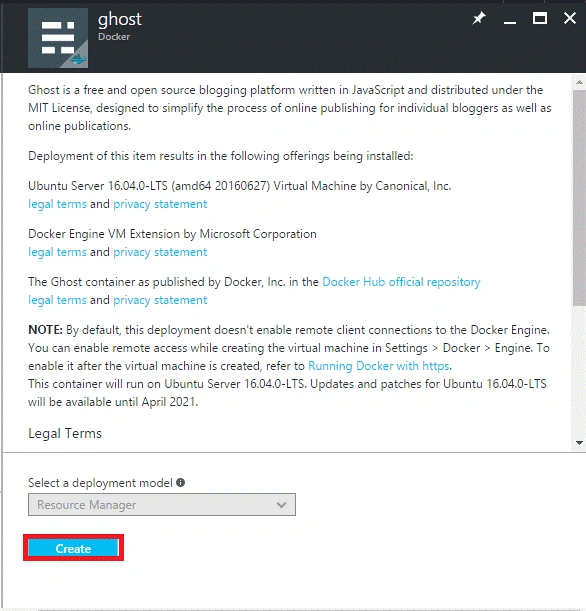Close the ghost blade
The width and height of the screenshot is (586, 611).
570,18
